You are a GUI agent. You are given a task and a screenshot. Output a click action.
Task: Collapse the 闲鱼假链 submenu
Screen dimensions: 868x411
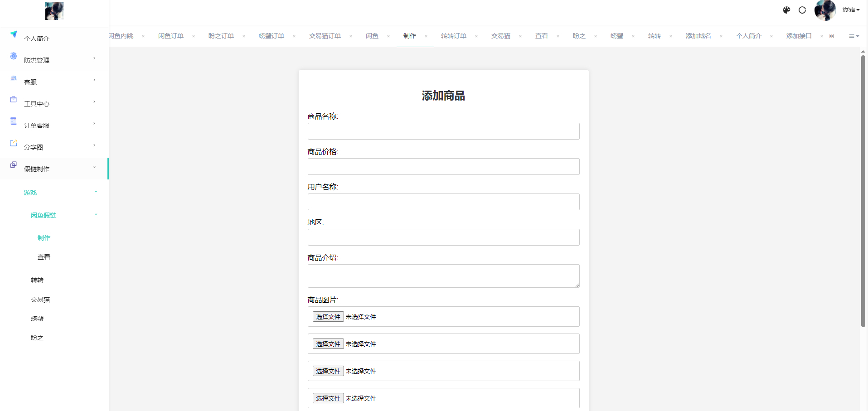point(96,214)
